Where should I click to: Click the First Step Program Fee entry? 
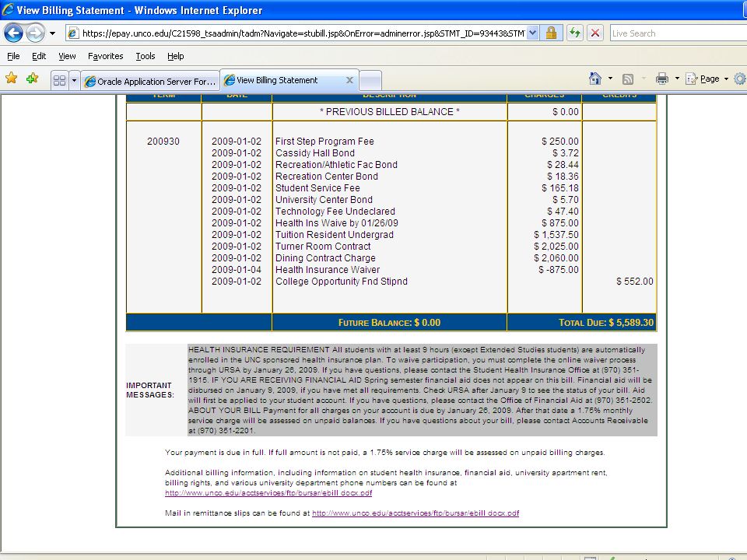pos(324,142)
